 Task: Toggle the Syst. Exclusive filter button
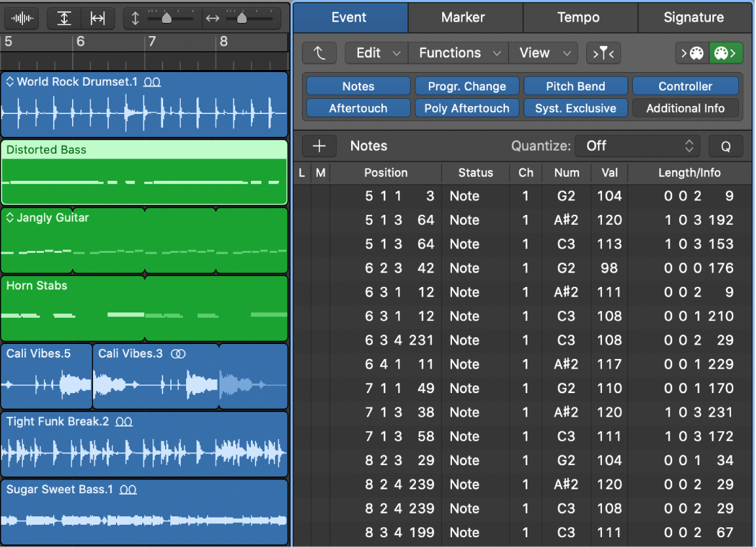pyautogui.click(x=575, y=108)
